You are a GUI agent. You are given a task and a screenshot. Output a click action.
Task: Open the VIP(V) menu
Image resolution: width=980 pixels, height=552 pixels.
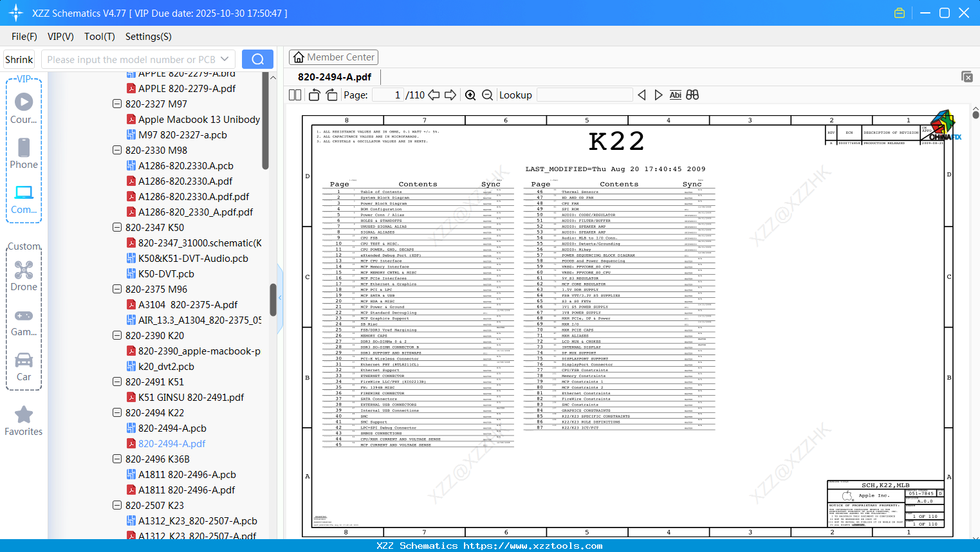(x=60, y=37)
